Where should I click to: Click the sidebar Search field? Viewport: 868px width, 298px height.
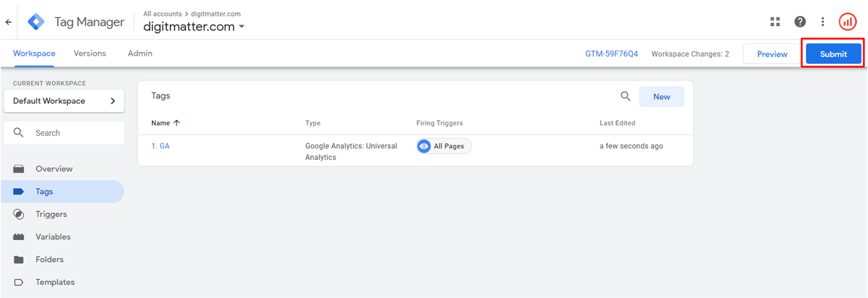pos(64,133)
